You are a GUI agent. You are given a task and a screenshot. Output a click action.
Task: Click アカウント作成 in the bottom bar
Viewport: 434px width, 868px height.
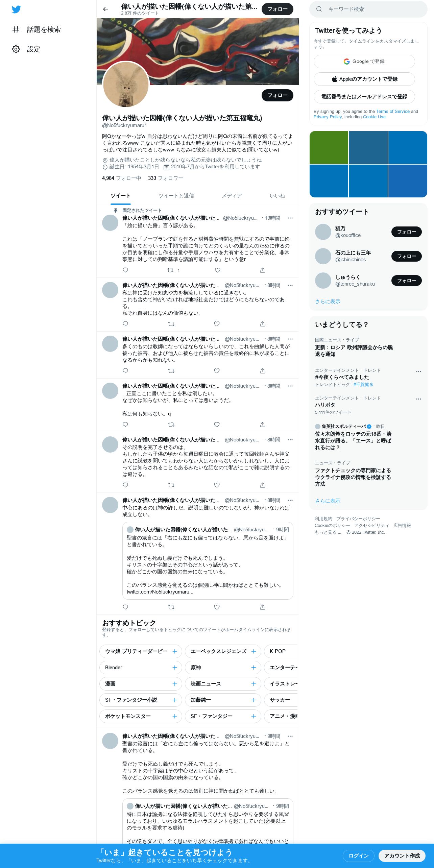tap(402, 856)
